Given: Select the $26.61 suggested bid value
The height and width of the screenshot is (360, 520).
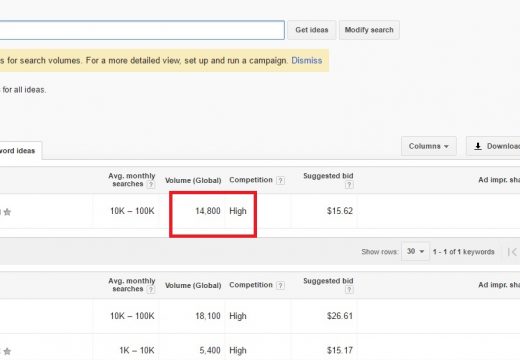Looking at the screenshot, I should [x=340, y=316].
